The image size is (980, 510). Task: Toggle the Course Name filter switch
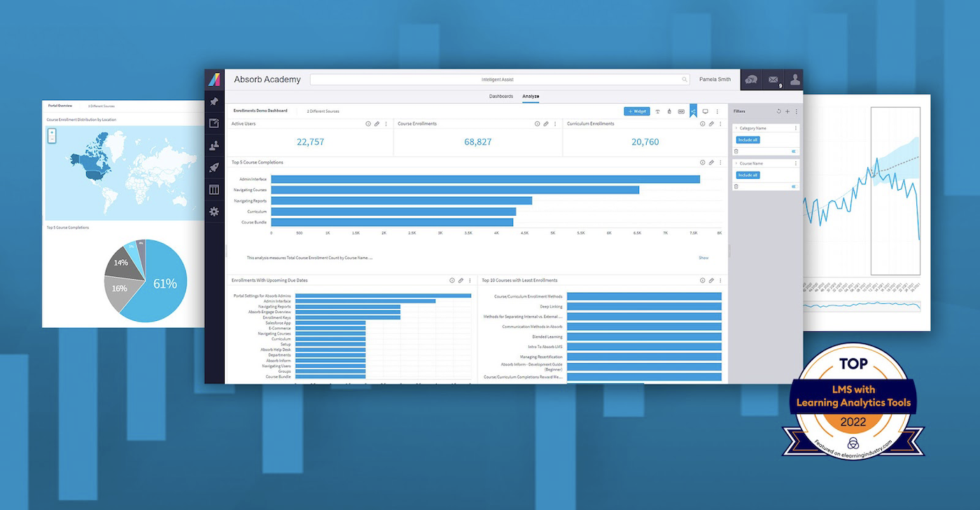click(794, 186)
